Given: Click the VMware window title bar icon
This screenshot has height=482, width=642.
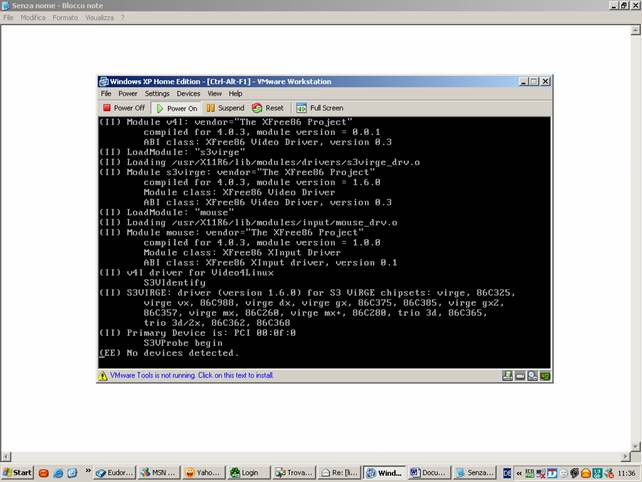Looking at the screenshot, I should (104, 81).
